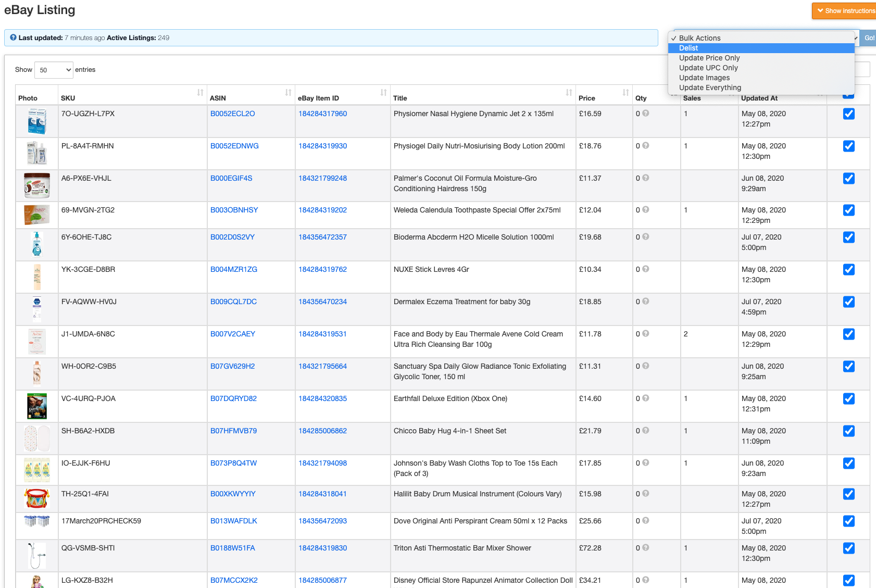This screenshot has height=588, width=876.
Task: Open eBay item link 184285006862
Action: click(322, 431)
